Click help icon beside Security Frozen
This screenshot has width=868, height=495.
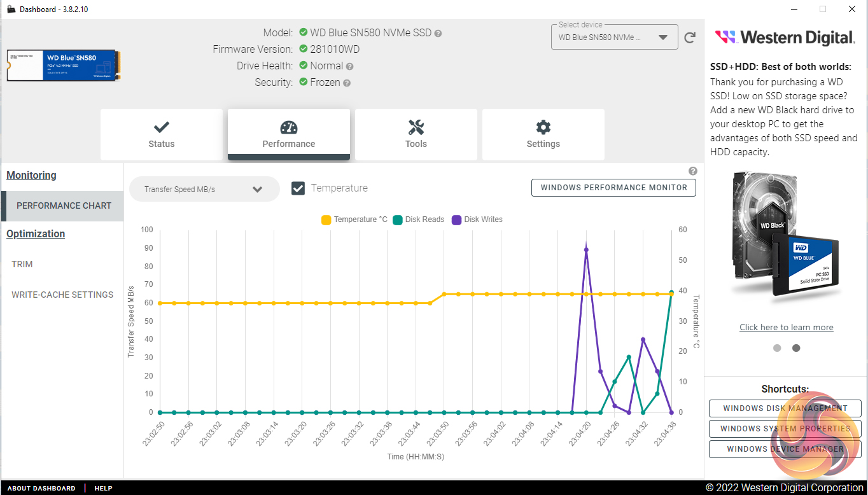pyautogui.click(x=347, y=83)
